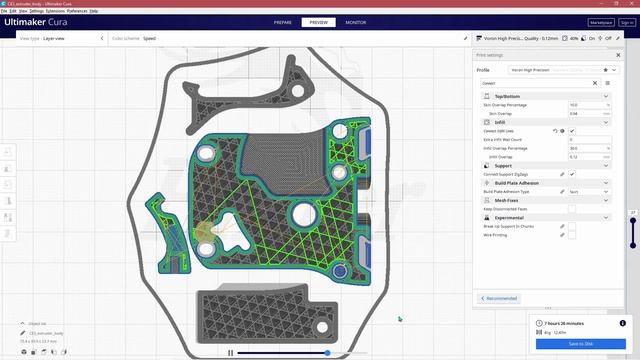Switch to the MONITOR stage tab
This screenshot has width=640, height=360.
click(x=356, y=22)
